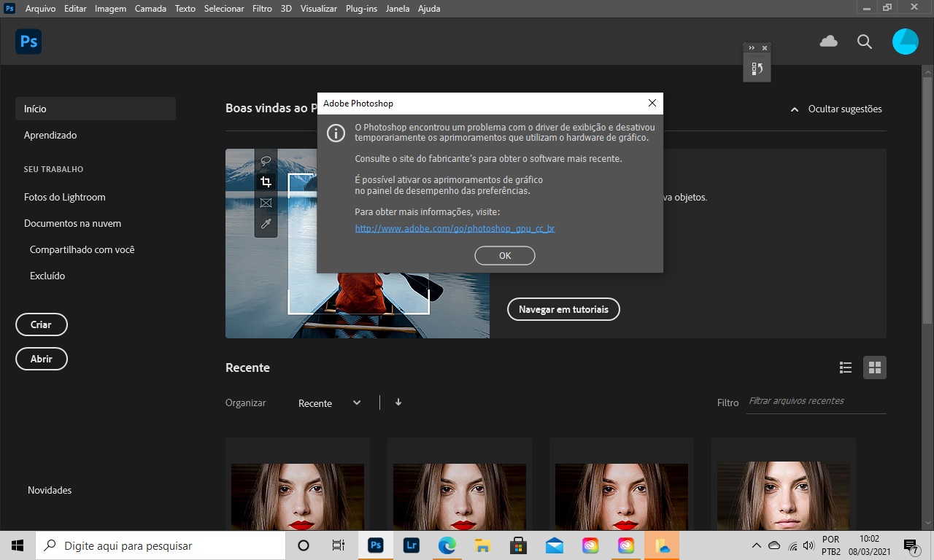Open the Janela menu
The width and height of the screenshot is (934, 560).
pyautogui.click(x=398, y=8)
